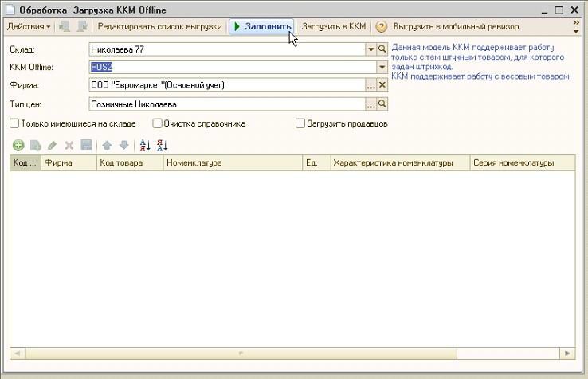Viewport: 588px width, 379px height.
Task: Open the KKM Offline dropdown list
Action: (x=382, y=67)
